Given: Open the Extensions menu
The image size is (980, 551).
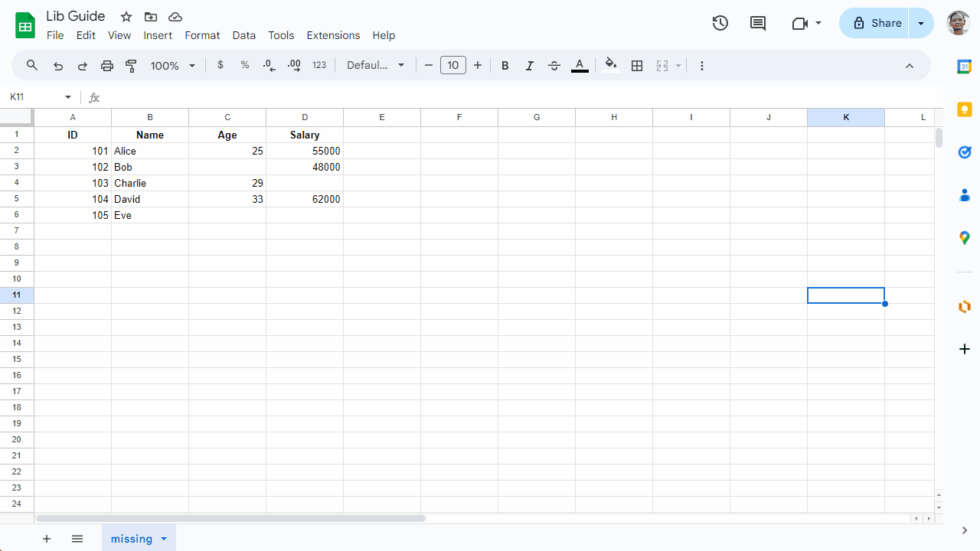Looking at the screenshot, I should click(333, 35).
